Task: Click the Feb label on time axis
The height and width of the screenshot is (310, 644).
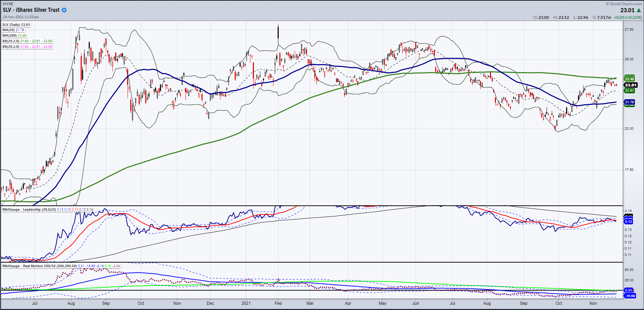Action: point(278,303)
